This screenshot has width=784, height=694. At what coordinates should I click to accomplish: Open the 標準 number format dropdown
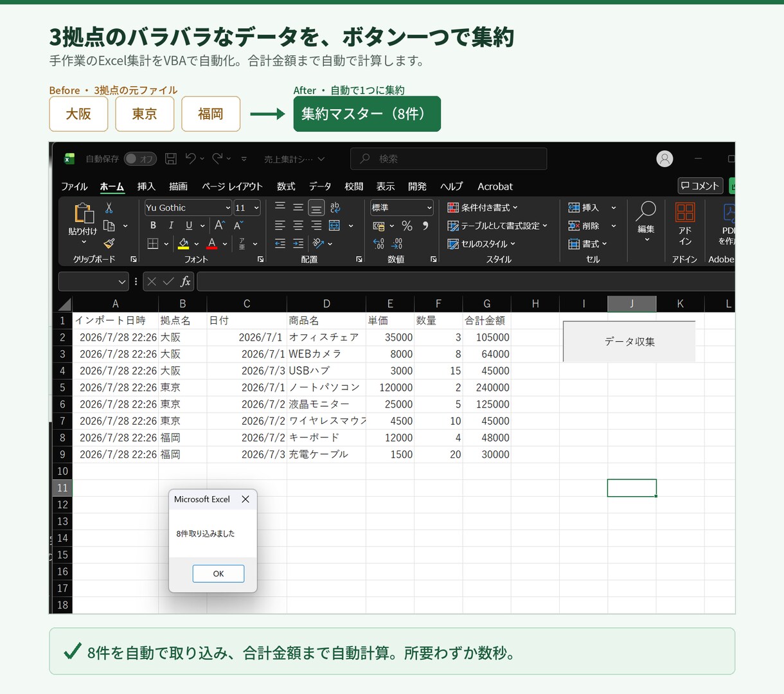429,208
